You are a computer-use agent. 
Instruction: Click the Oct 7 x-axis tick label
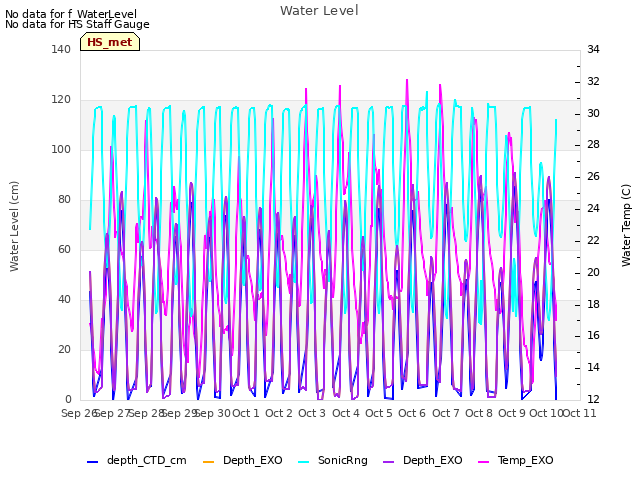click(446, 413)
